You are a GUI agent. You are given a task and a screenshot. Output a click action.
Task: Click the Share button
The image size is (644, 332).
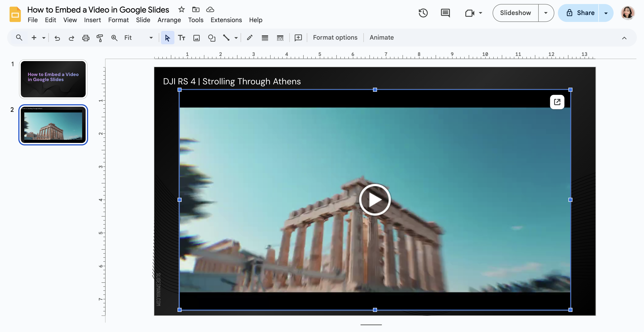[579, 13]
